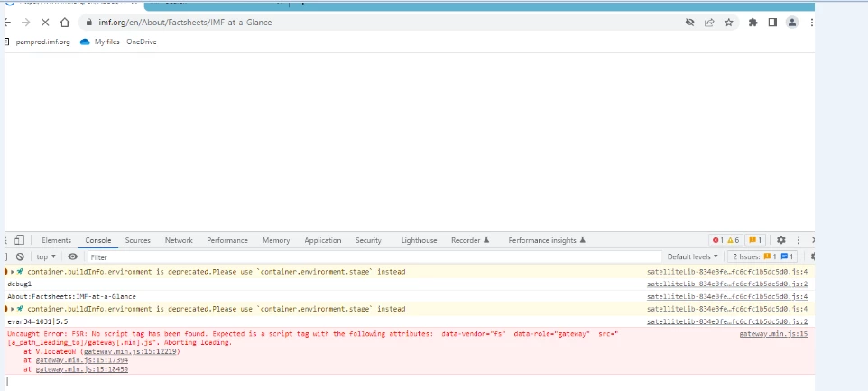Screen dimensions: 868x391
Task: Click the 2 Issues button
Action: click(762, 257)
